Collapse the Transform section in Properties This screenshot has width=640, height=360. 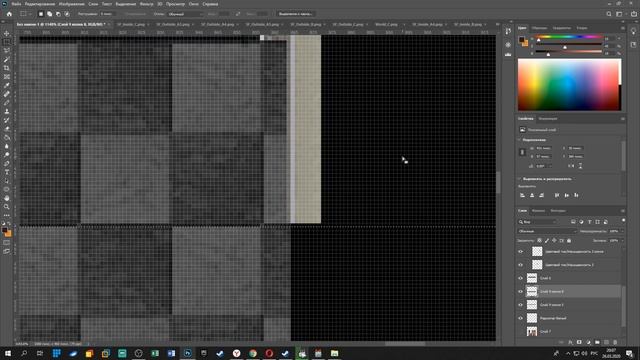[x=520, y=140]
